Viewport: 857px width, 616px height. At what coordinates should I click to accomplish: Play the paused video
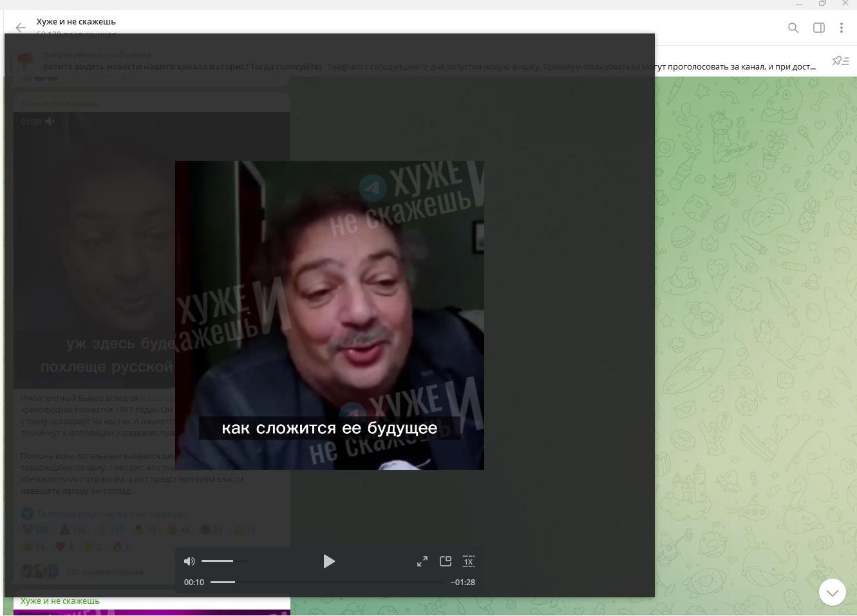tap(328, 561)
